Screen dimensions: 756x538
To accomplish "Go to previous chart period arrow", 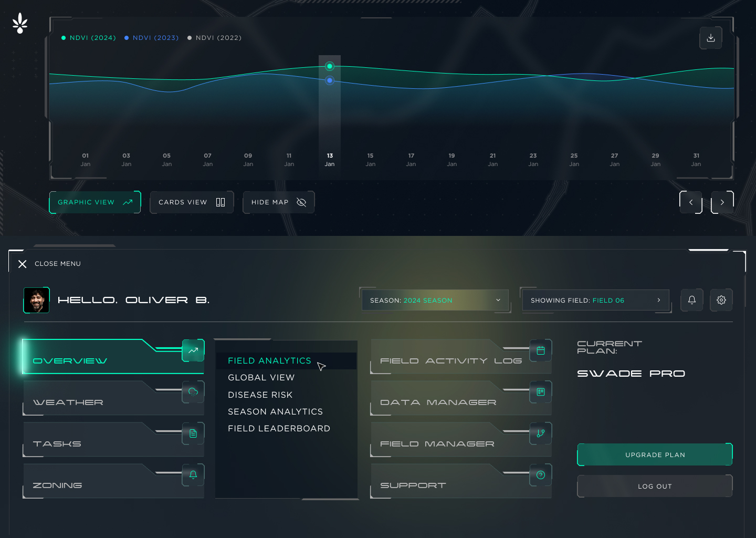I will point(691,202).
